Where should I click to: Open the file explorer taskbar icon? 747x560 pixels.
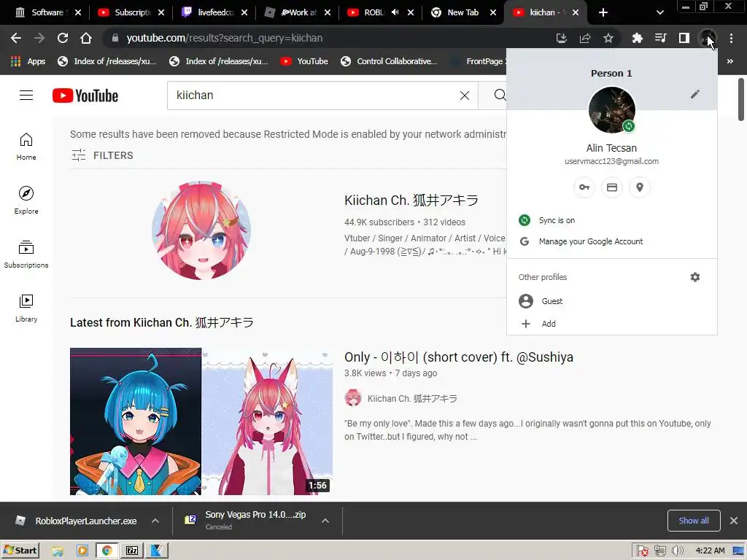tap(58, 551)
